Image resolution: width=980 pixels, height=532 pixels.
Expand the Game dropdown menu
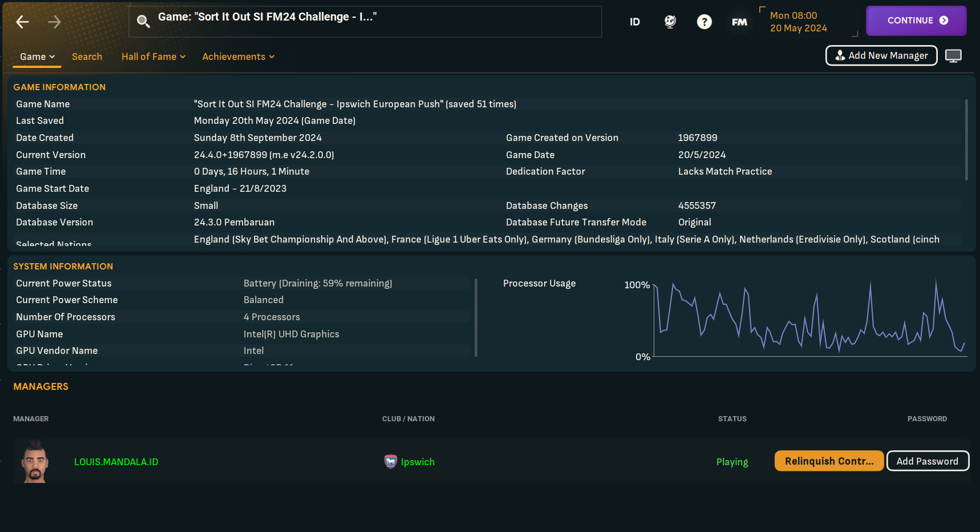37,57
